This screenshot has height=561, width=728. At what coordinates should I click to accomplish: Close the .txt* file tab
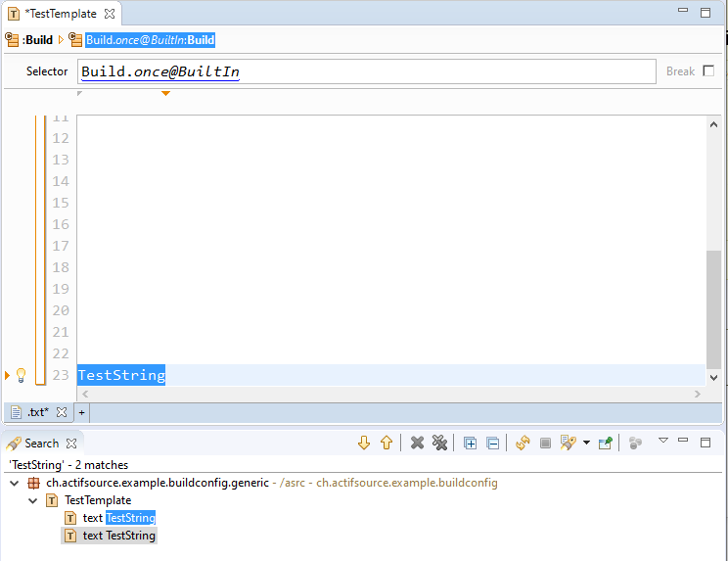click(x=62, y=412)
